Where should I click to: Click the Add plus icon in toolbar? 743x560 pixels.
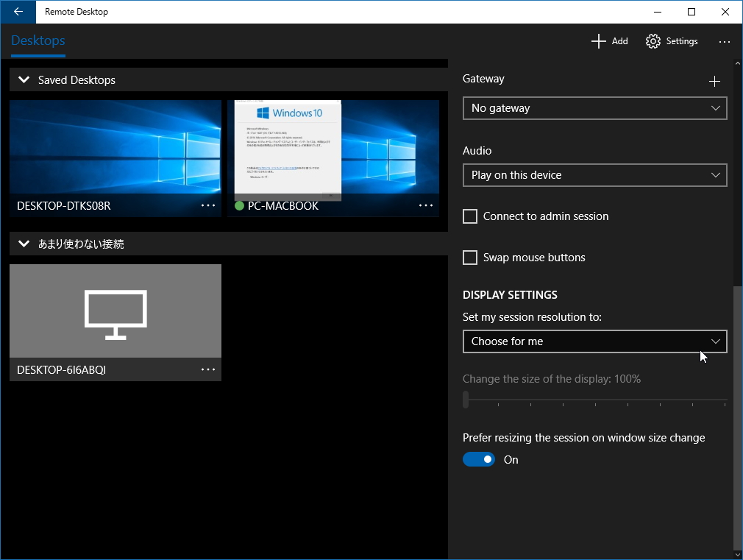click(599, 41)
